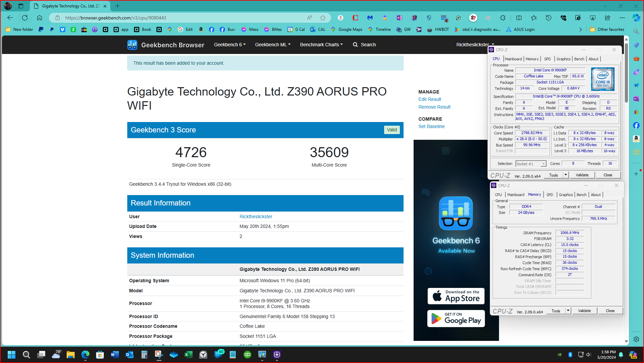
Task: Open sidebar Search icon
Action: (636, 32)
